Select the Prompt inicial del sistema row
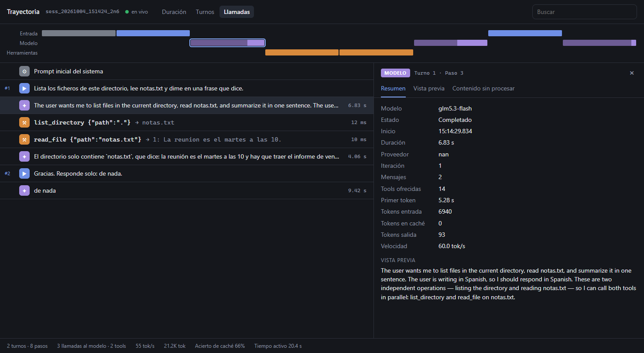The image size is (644, 353). tap(187, 71)
